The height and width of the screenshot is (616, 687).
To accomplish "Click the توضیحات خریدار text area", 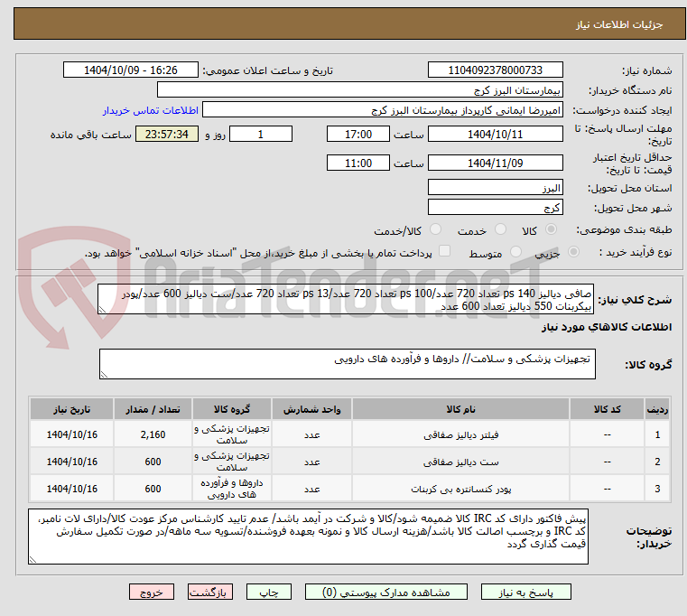I will [308, 537].
